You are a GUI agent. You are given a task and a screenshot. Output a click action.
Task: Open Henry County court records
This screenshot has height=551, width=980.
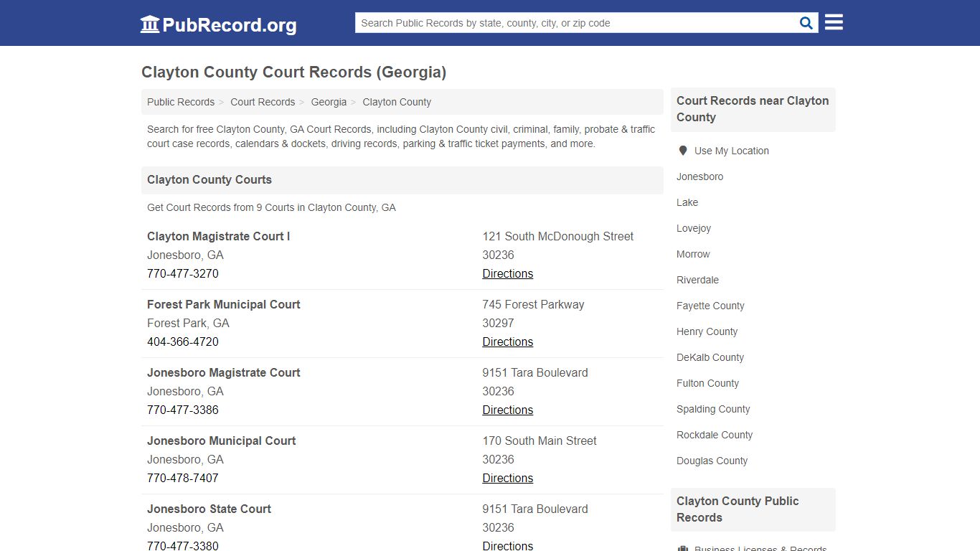[707, 331]
